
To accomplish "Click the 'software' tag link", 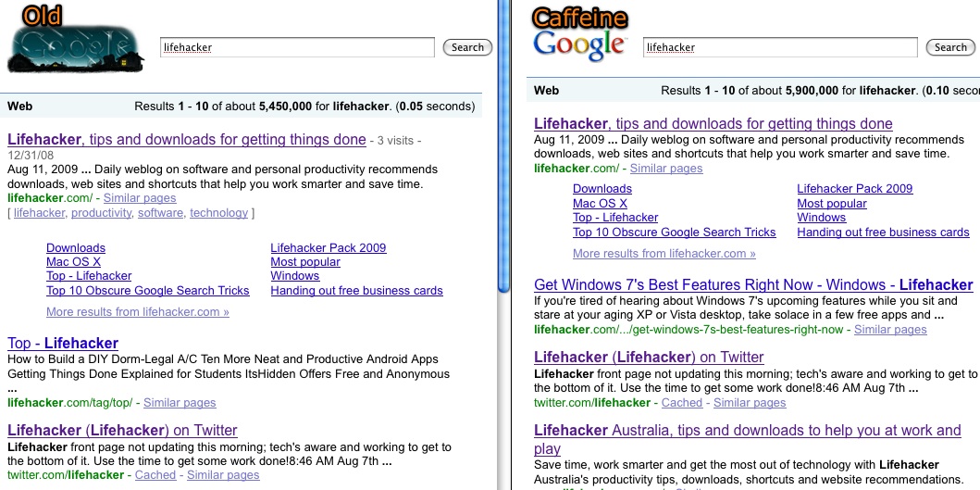I will [x=161, y=213].
